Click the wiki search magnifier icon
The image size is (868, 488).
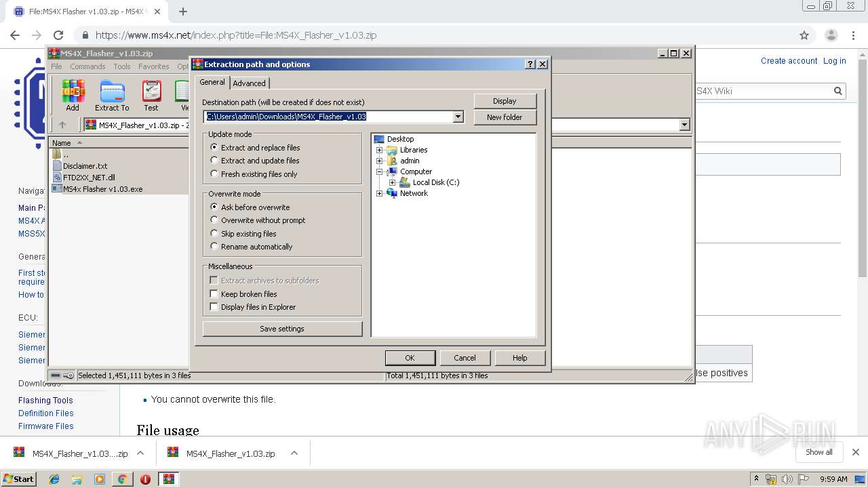[838, 91]
